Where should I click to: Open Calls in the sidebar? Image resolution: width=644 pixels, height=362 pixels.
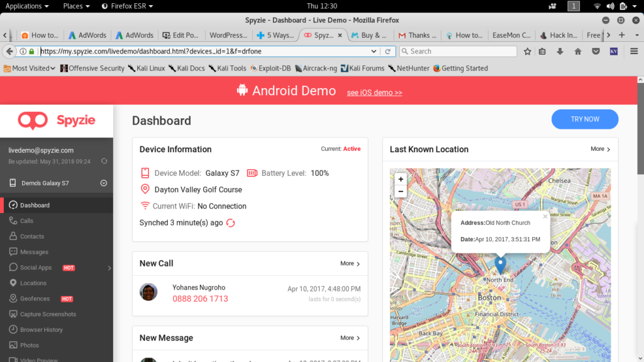[26, 221]
